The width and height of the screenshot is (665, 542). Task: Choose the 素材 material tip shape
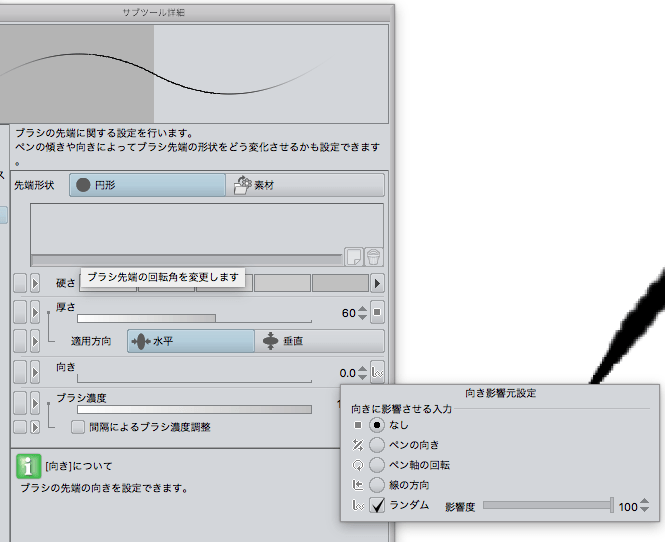305,185
